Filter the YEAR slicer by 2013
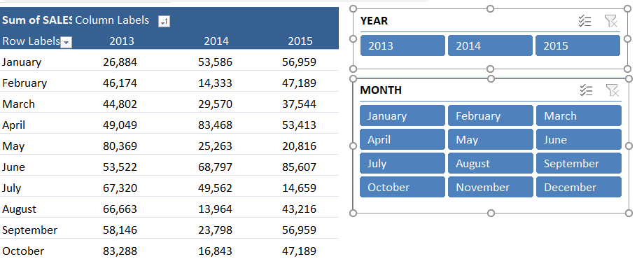Image resolution: width=644 pixels, height=259 pixels. 402,45
